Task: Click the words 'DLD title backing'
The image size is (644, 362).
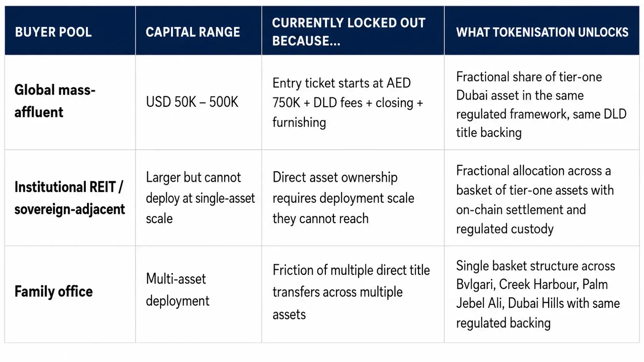Action: pyautogui.click(x=542, y=123)
